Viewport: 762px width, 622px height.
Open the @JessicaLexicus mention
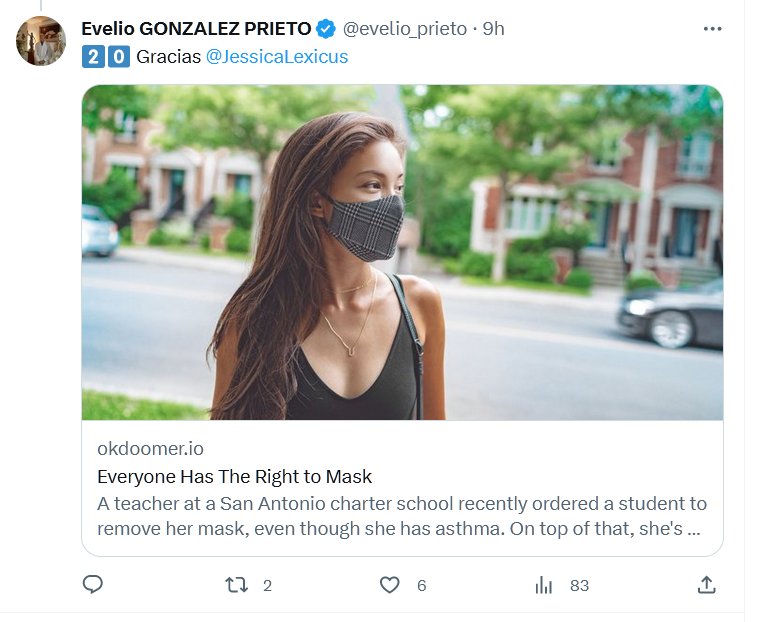(277, 57)
